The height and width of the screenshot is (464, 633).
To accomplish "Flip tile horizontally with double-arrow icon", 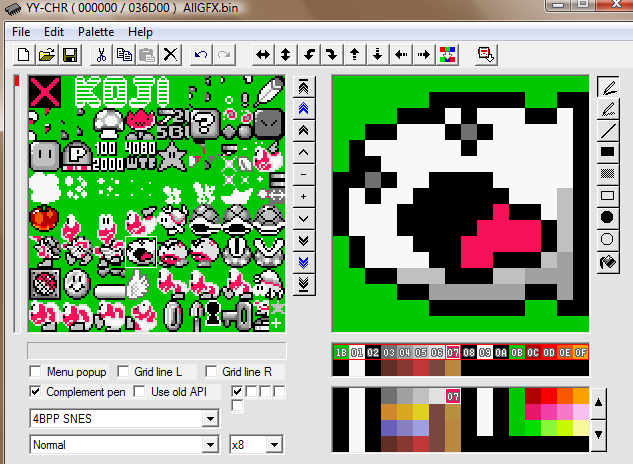I will (x=263, y=55).
